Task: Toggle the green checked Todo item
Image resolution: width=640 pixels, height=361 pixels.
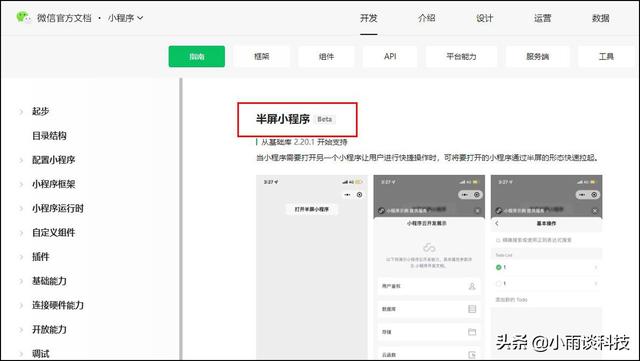Action: click(498, 267)
